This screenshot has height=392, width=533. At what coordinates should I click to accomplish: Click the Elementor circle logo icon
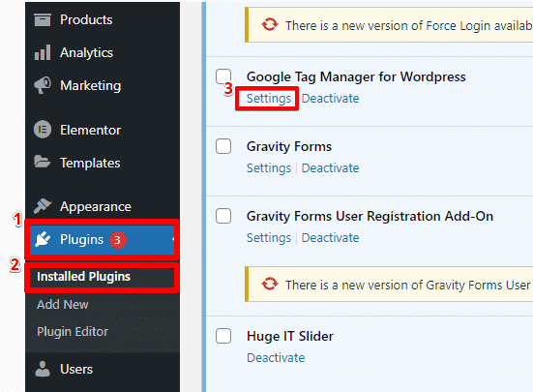pyautogui.click(x=43, y=130)
